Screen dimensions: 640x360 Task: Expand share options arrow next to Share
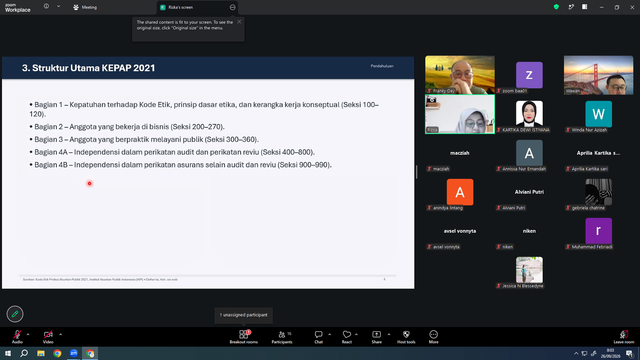pos(389,334)
